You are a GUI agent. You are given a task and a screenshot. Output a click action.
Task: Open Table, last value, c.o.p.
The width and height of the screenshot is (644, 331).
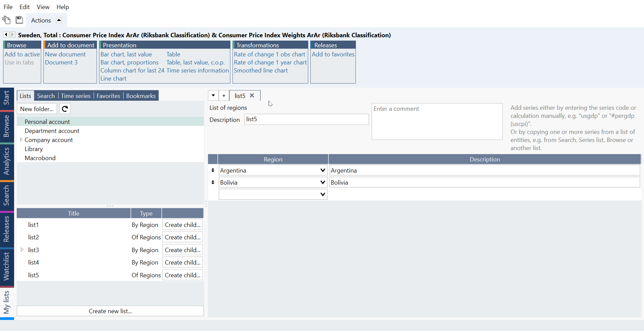[x=196, y=62]
